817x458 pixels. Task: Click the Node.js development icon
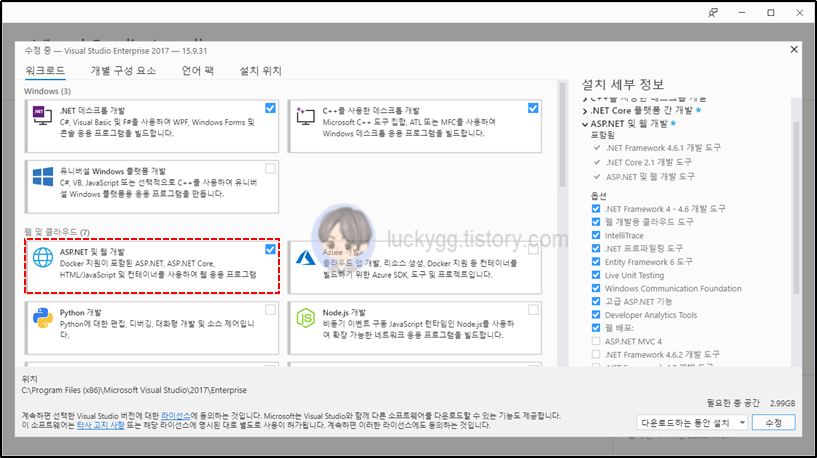(305, 318)
